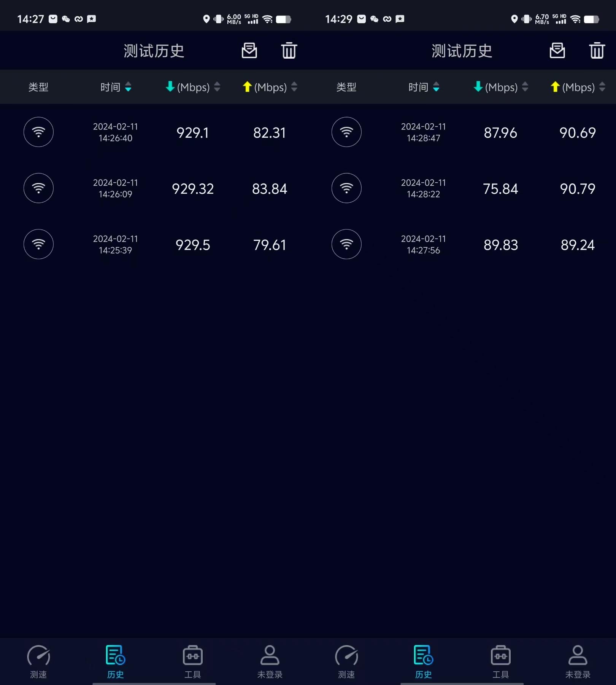
Task: Select the 87.96 download value
Action: pyautogui.click(x=500, y=133)
